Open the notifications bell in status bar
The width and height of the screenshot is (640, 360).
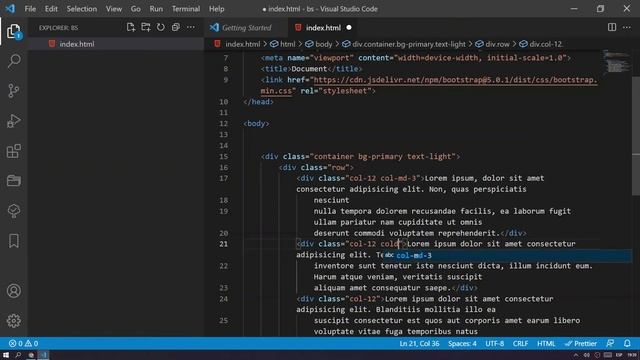[627, 343]
